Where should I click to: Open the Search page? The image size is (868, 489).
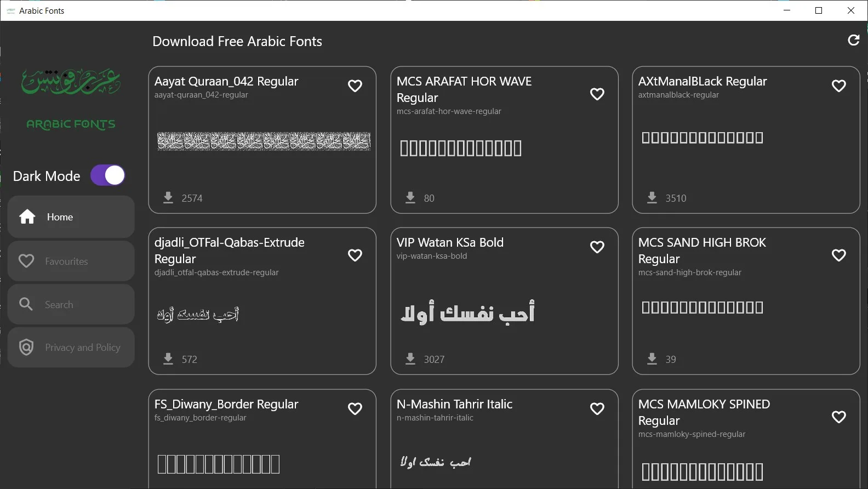(x=71, y=304)
